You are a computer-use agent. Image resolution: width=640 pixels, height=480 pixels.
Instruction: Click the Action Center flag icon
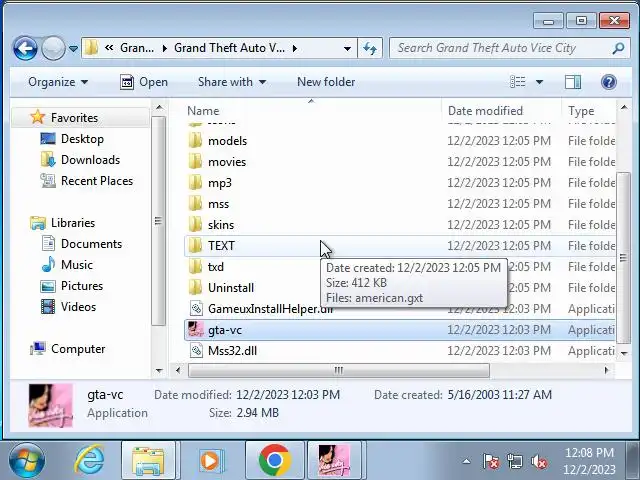click(x=491, y=462)
